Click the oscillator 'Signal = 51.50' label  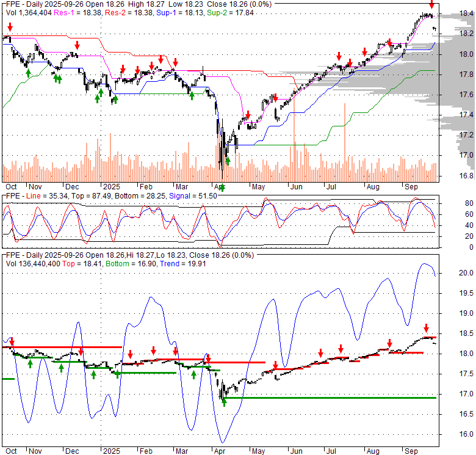(193, 196)
